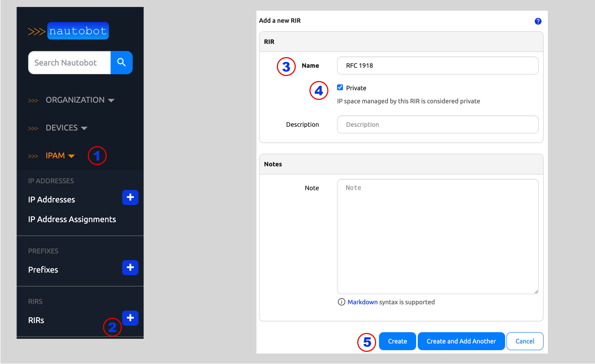This screenshot has height=364, width=595.
Task: Cancel the new RIR form
Action: click(x=525, y=341)
